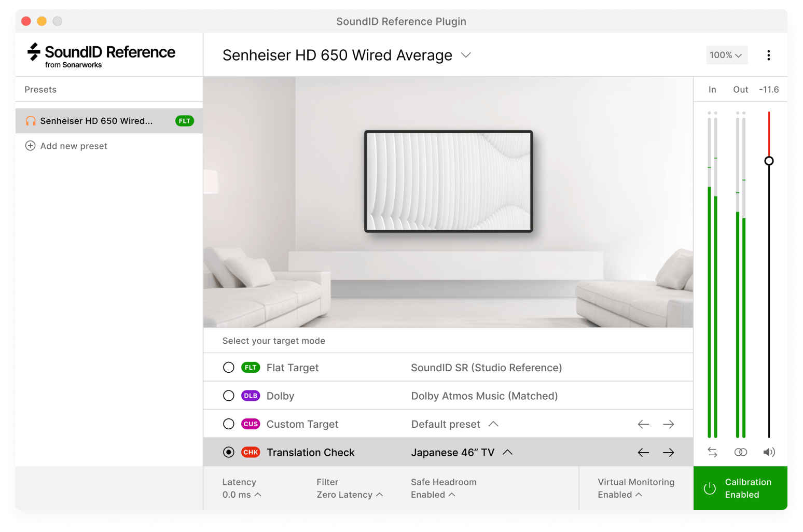Image resolution: width=803 pixels, height=532 pixels.
Task: Collapse the Japanese 46" TV selector
Action: coord(508,452)
